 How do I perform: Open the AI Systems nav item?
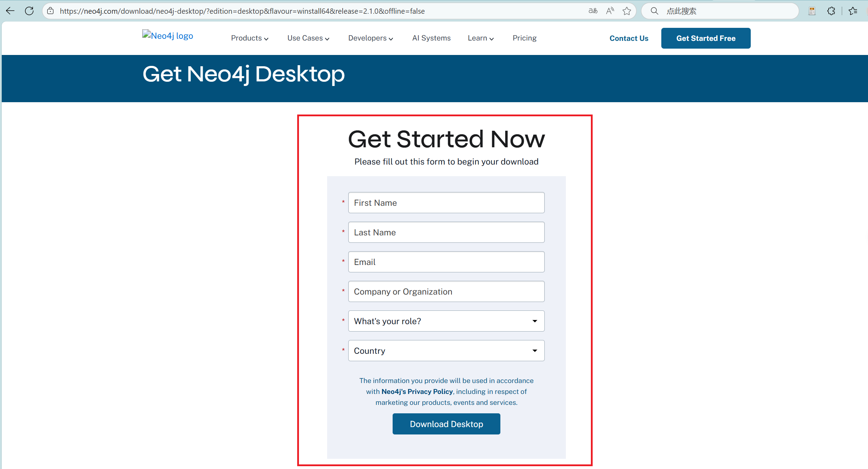pyautogui.click(x=431, y=38)
